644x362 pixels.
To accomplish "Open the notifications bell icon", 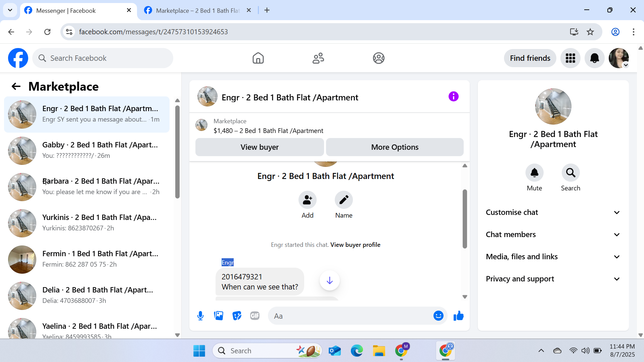I will 594,58.
